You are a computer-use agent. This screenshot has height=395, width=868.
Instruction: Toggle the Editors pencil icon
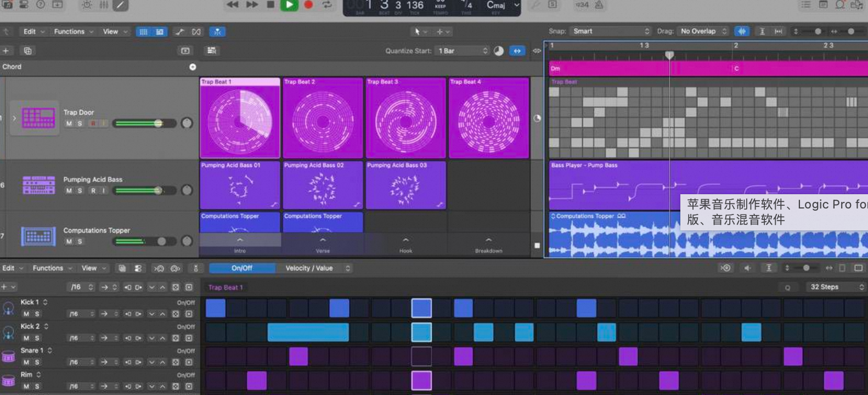click(120, 5)
